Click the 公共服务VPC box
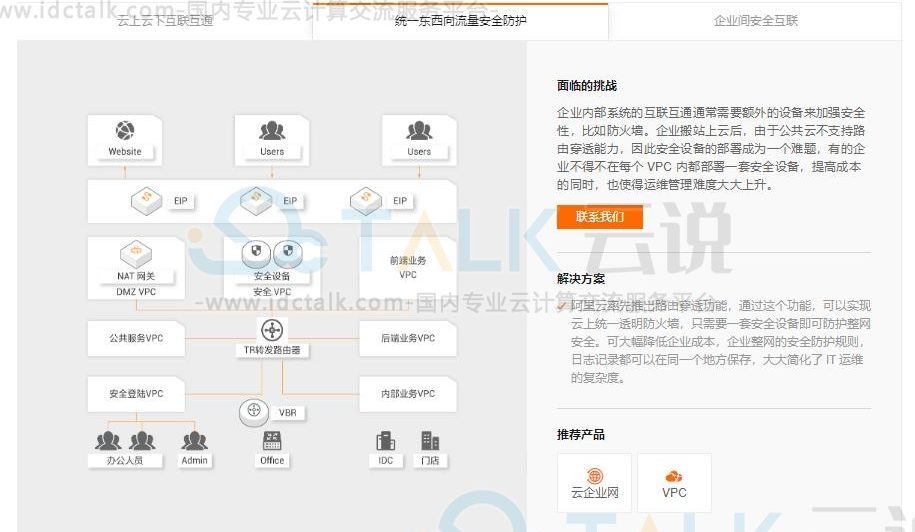 (x=136, y=338)
